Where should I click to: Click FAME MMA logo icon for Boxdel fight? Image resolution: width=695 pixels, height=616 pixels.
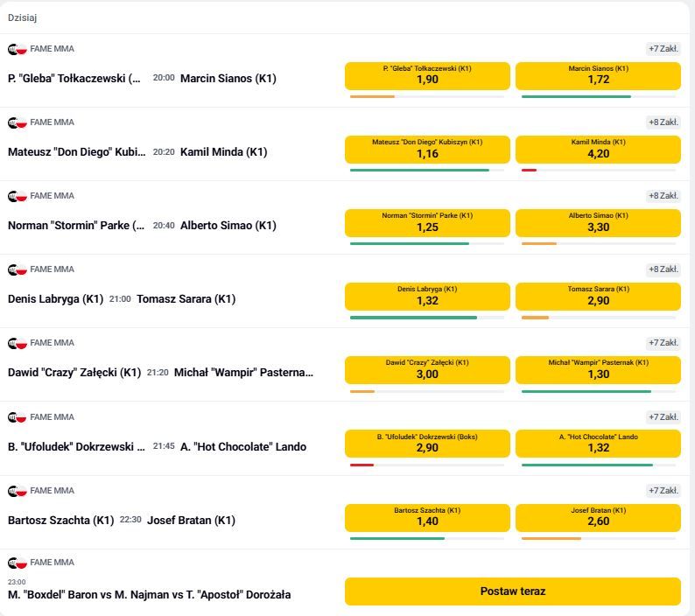(17, 563)
